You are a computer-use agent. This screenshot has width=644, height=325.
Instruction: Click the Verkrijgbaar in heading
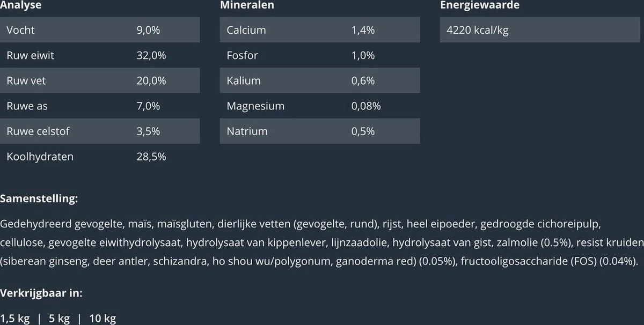(x=41, y=293)
